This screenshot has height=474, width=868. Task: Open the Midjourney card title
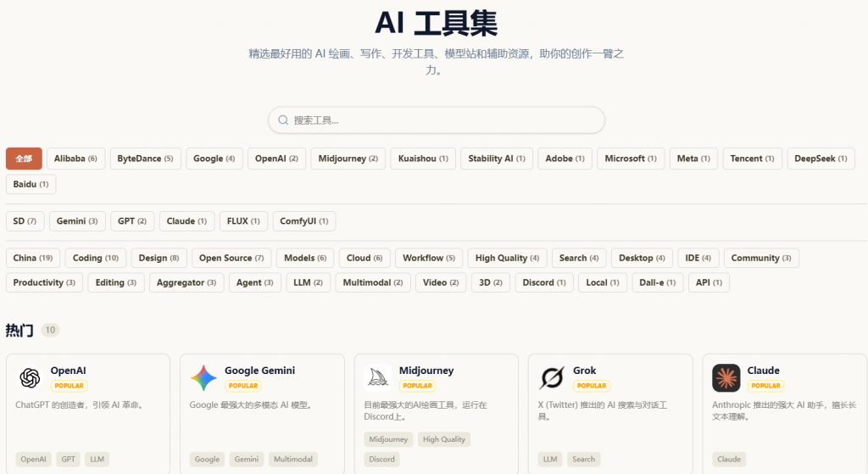pyautogui.click(x=426, y=371)
